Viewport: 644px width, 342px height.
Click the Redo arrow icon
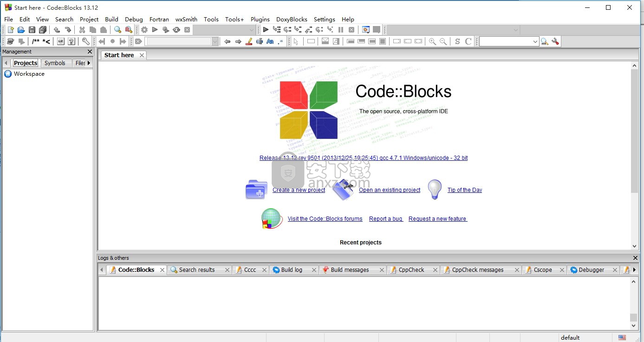point(68,30)
